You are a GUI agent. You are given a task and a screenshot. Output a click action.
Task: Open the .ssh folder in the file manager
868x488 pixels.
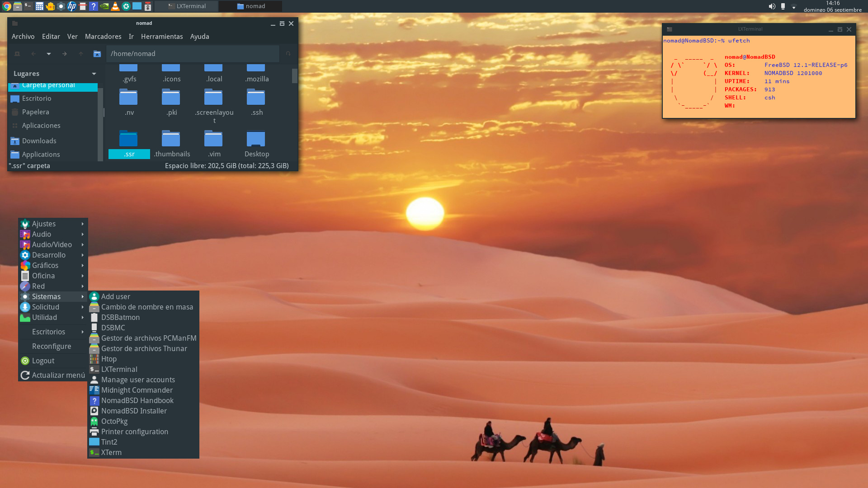coord(256,100)
